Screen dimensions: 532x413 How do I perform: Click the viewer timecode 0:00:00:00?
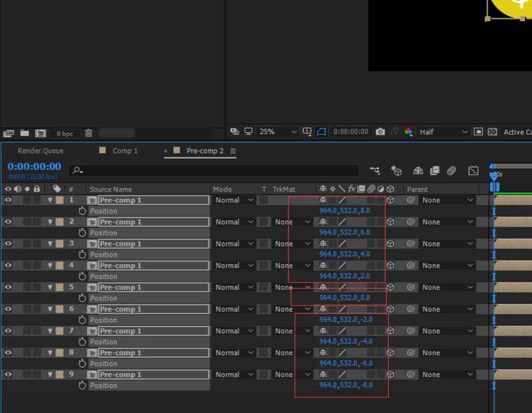pos(350,131)
